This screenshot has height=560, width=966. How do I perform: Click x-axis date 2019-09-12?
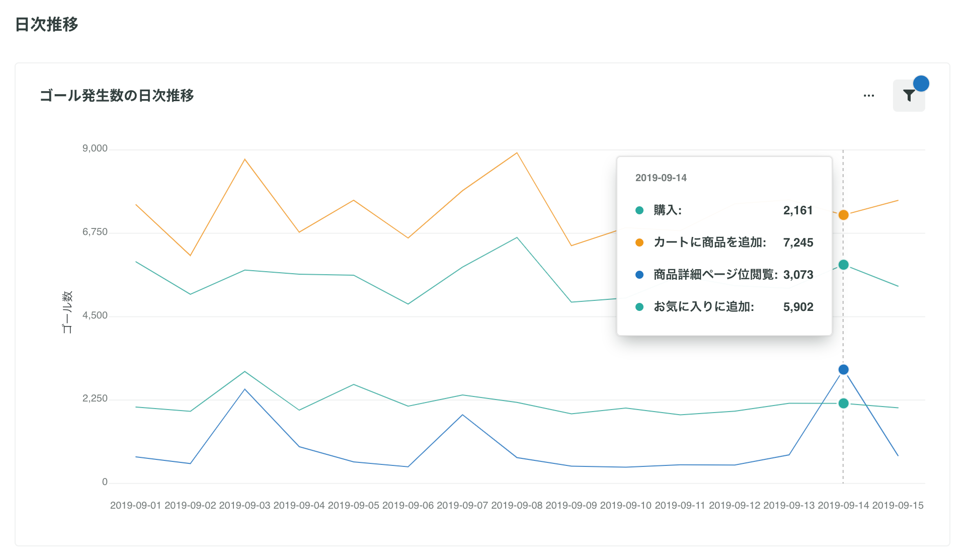[735, 506]
